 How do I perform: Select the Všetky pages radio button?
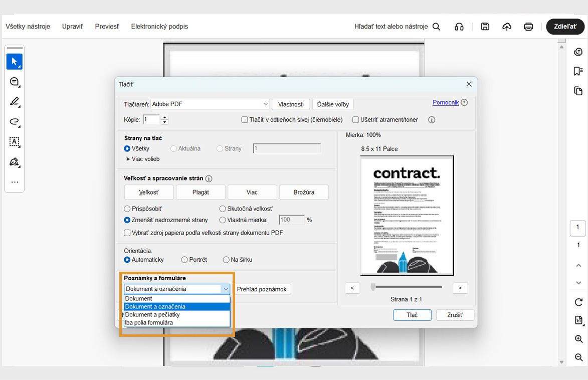[x=127, y=148]
